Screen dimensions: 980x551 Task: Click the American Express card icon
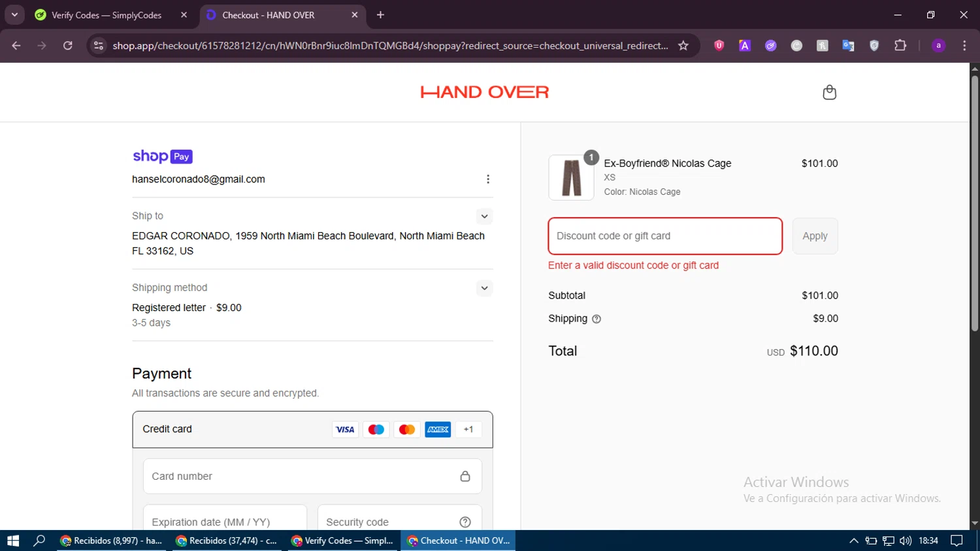(x=438, y=429)
